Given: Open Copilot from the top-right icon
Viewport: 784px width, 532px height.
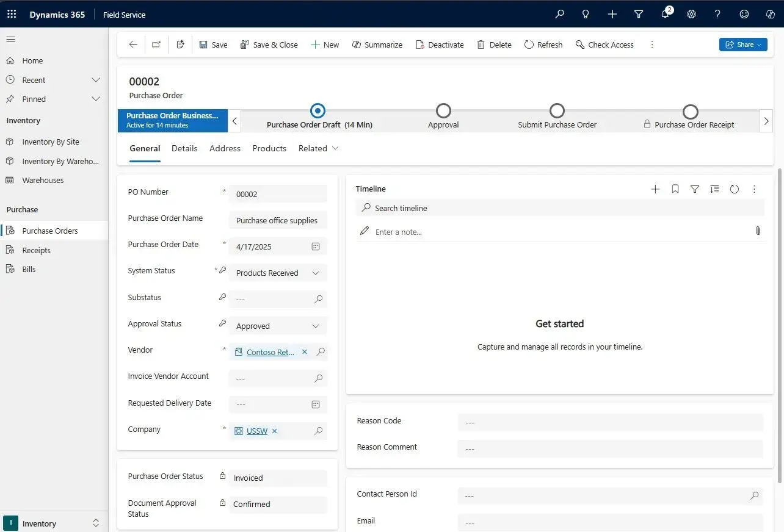Looking at the screenshot, I should [770, 13].
